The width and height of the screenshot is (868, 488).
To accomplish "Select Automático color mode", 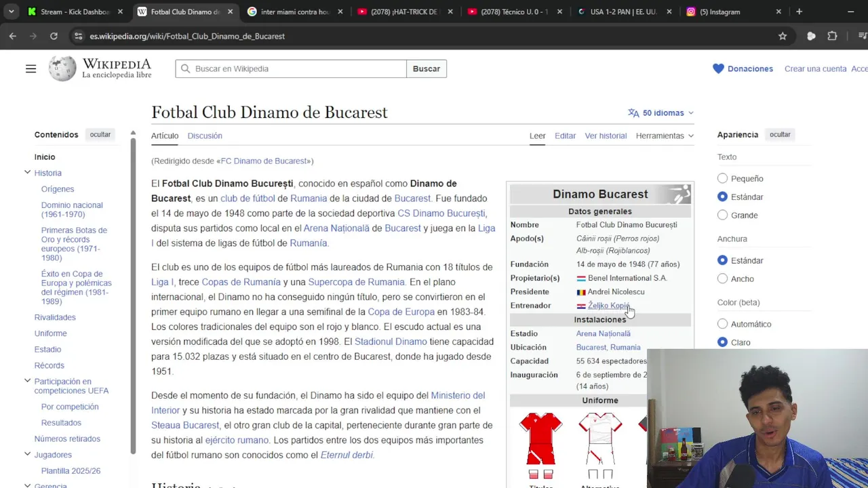I will tap(722, 324).
